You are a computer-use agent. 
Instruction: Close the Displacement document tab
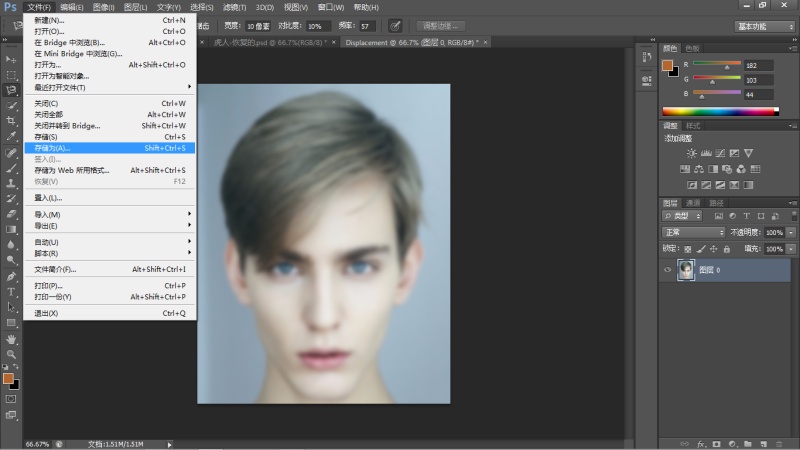point(485,42)
